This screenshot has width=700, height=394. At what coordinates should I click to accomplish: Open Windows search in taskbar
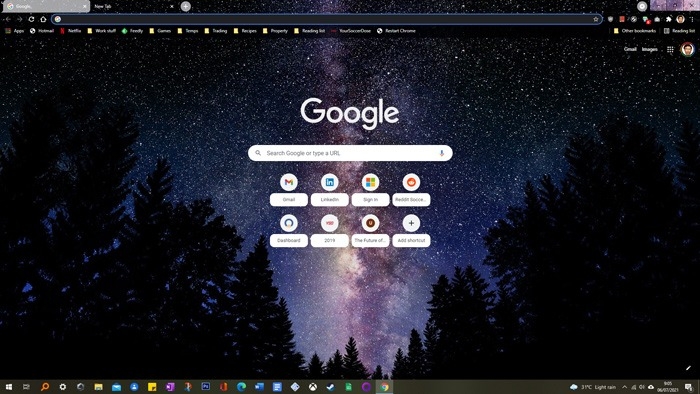pyautogui.click(x=45, y=387)
